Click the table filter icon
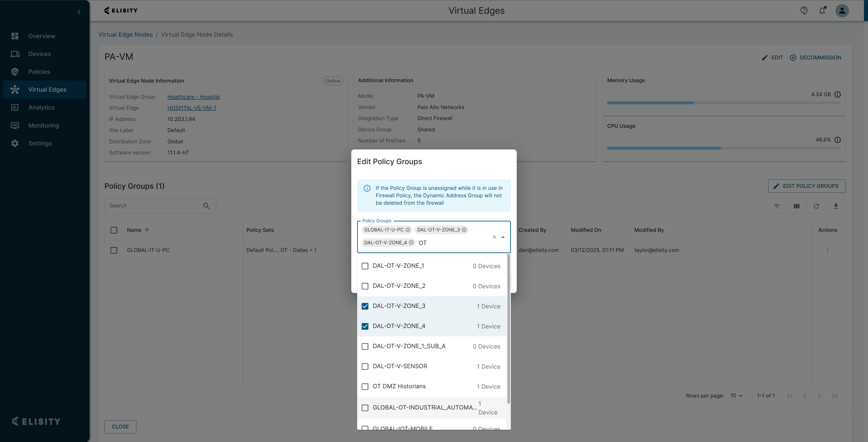 [777, 206]
